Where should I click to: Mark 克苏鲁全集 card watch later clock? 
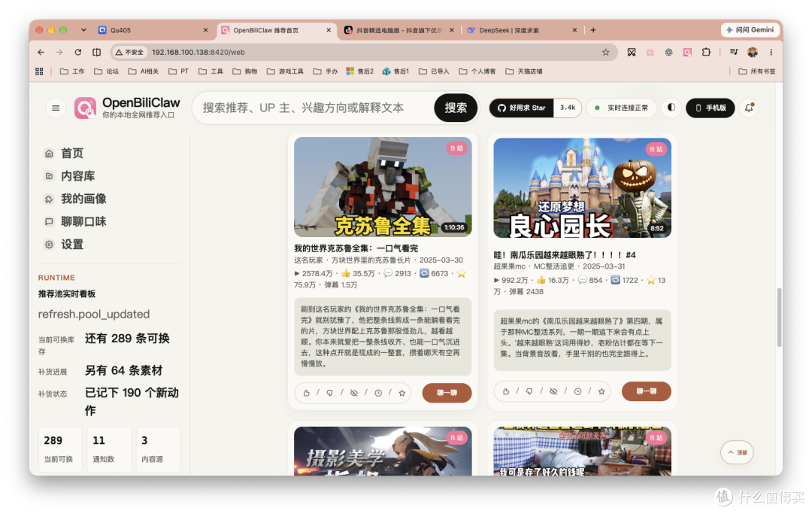coord(378,394)
